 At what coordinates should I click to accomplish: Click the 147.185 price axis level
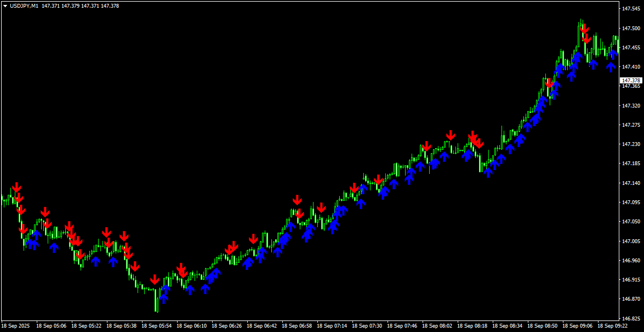631,164
